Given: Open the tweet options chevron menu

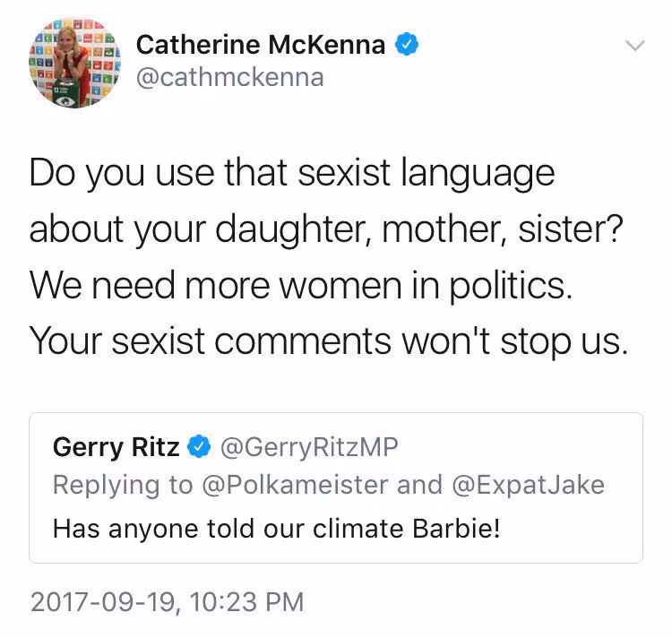Looking at the screenshot, I should coord(635,44).
